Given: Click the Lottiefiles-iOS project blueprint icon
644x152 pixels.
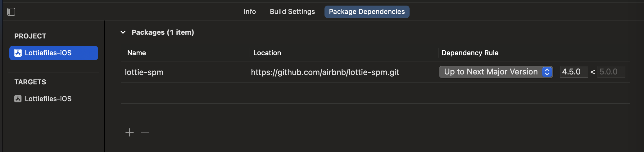Looking at the screenshot, I should coord(18,53).
